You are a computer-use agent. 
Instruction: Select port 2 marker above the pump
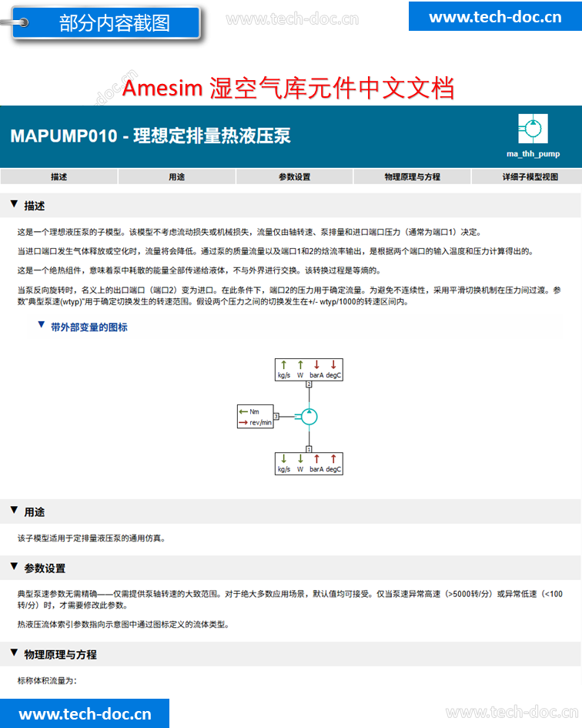coord(309,384)
